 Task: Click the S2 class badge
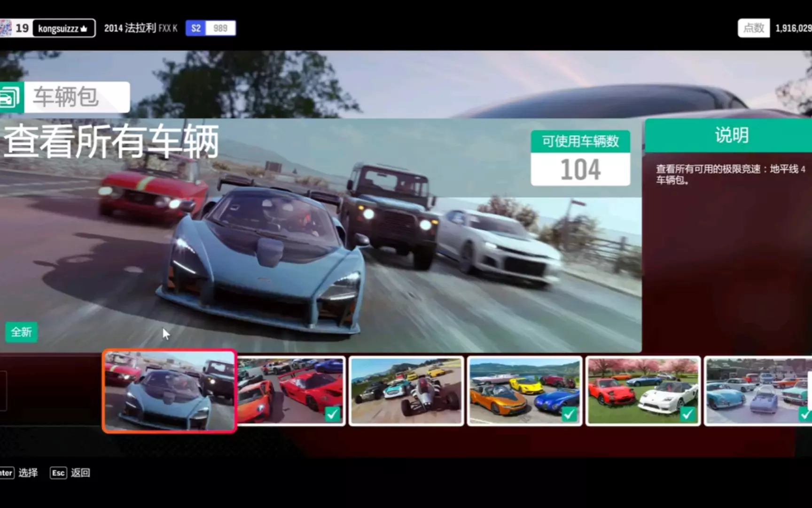tap(196, 28)
